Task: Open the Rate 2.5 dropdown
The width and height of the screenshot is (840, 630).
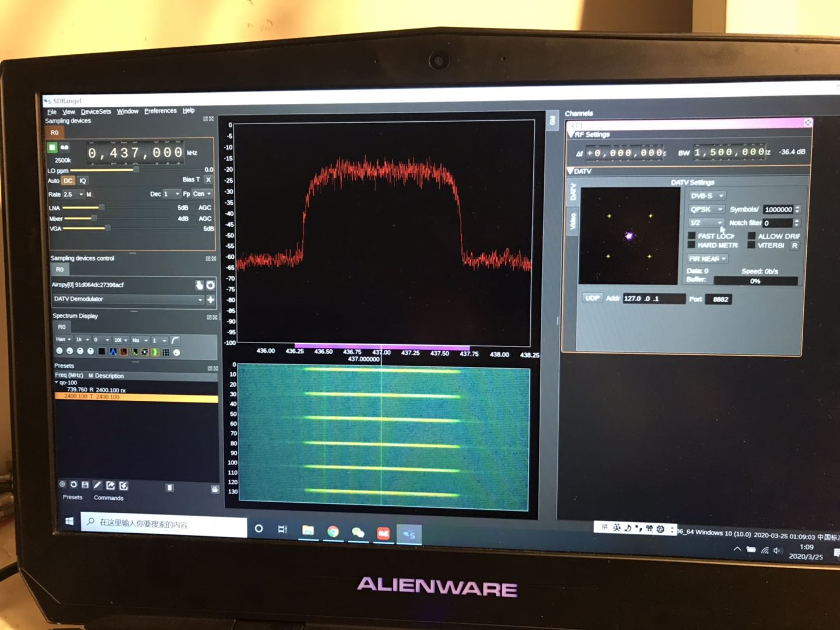Action: pyautogui.click(x=73, y=194)
